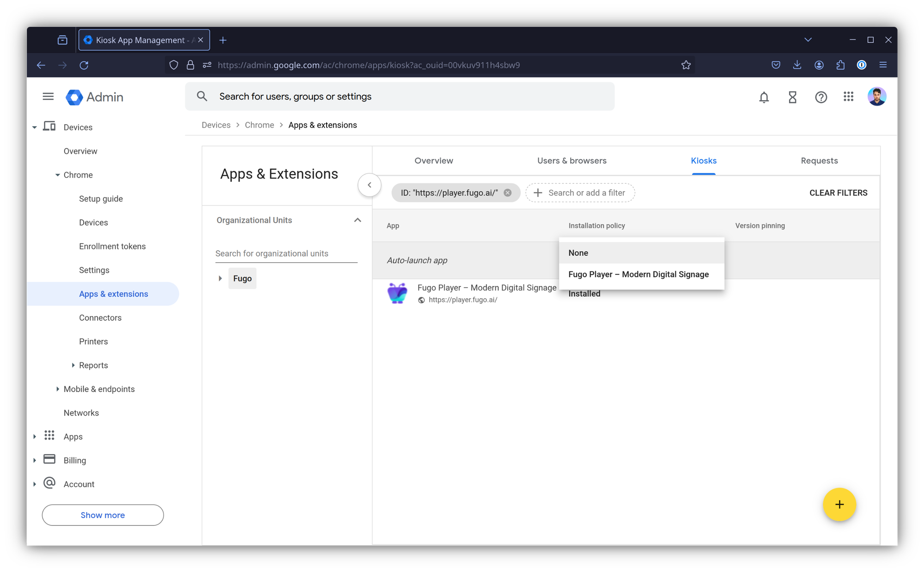Click the Google Admin logo

(x=95, y=97)
